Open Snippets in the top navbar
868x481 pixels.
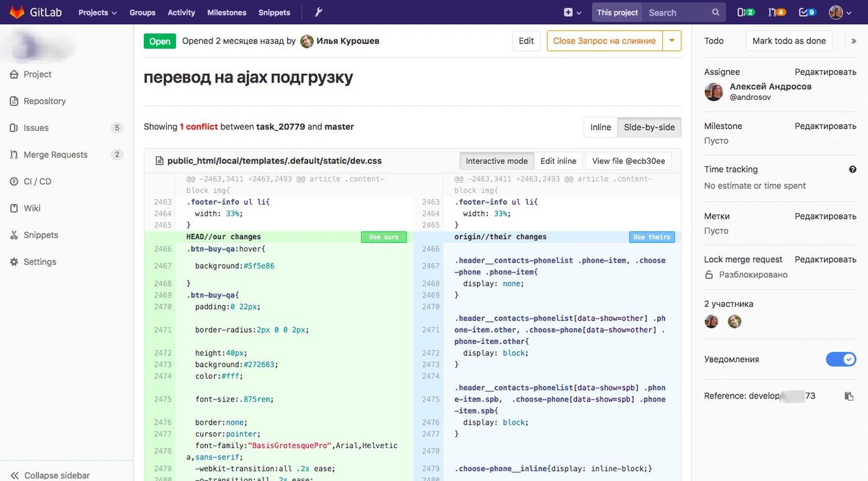tap(274, 12)
